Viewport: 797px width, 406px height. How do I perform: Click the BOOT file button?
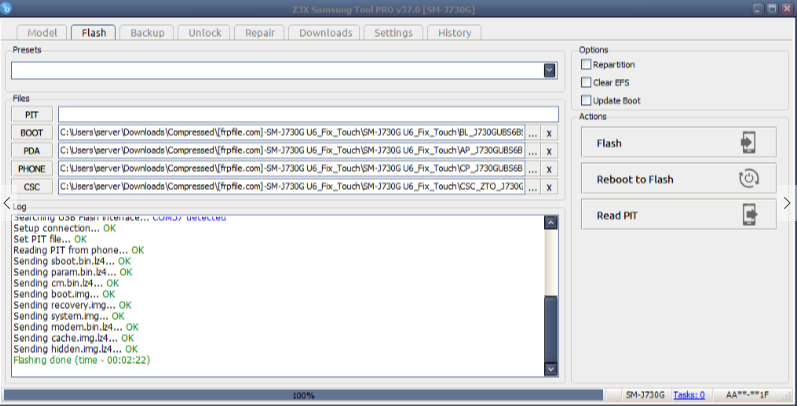point(32,133)
